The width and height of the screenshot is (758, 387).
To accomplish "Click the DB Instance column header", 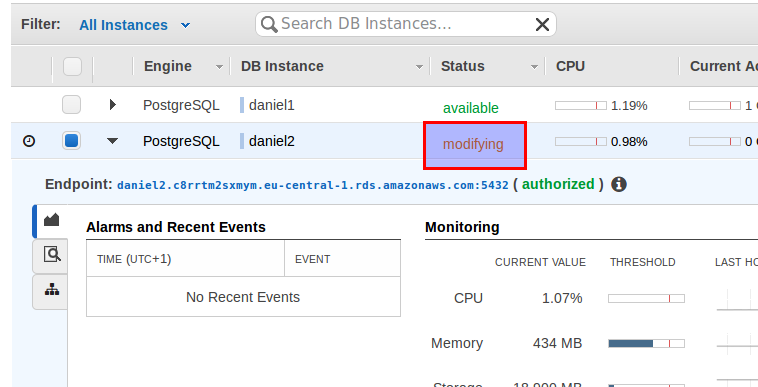I will (x=282, y=66).
